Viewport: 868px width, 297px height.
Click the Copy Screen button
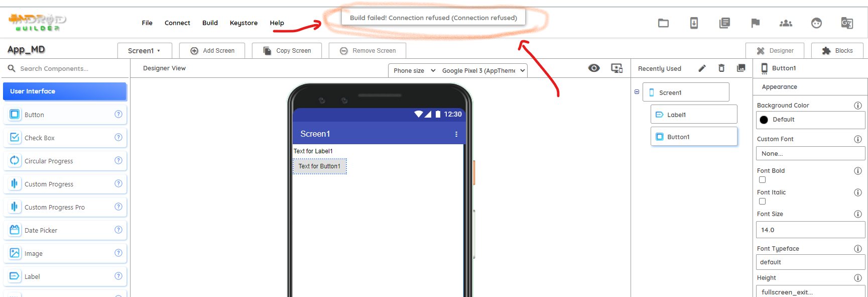pyautogui.click(x=287, y=51)
